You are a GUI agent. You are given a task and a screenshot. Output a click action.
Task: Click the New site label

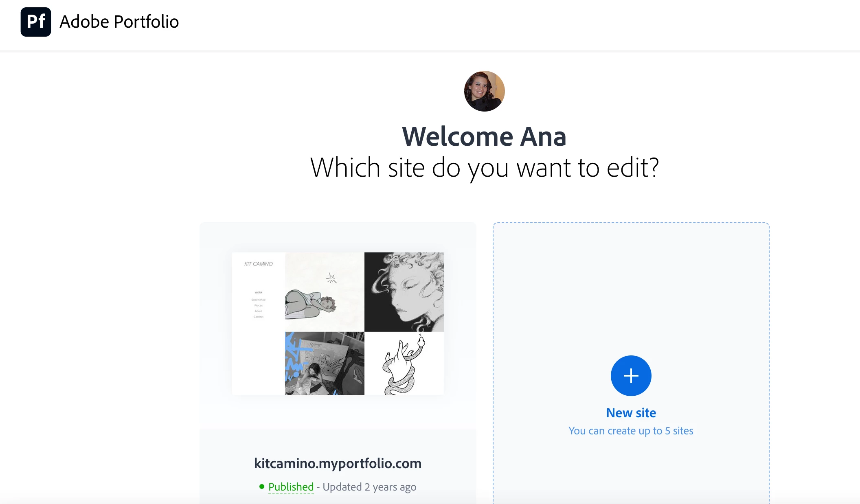click(631, 413)
